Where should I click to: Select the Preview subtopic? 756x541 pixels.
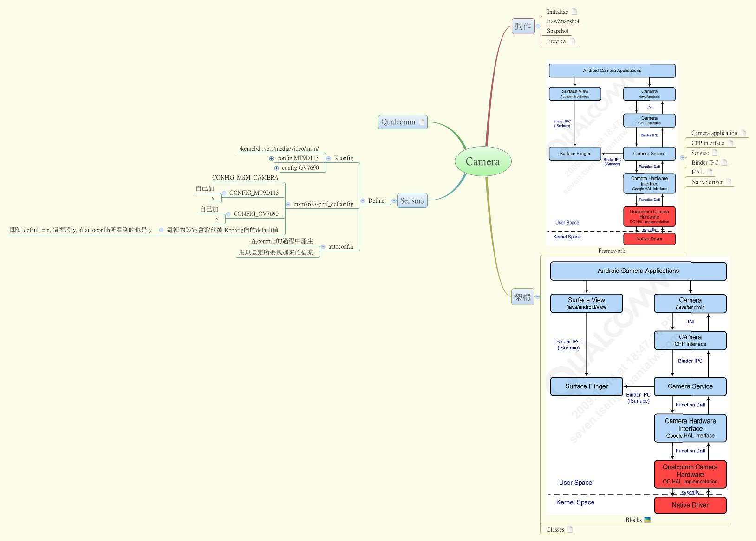click(556, 41)
